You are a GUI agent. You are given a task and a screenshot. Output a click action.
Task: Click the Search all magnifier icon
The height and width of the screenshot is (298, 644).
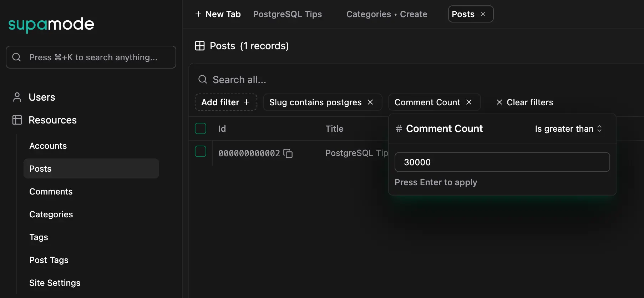203,79
